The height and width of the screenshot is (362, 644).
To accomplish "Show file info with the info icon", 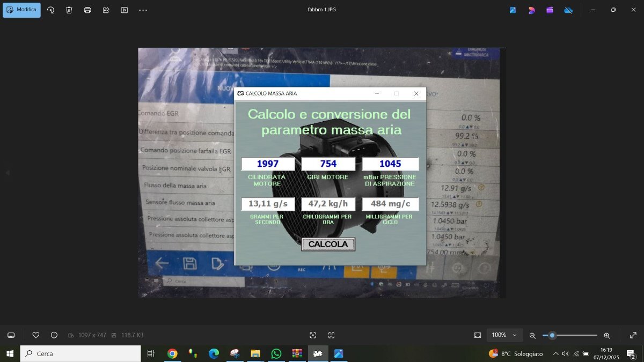I will 54,335.
